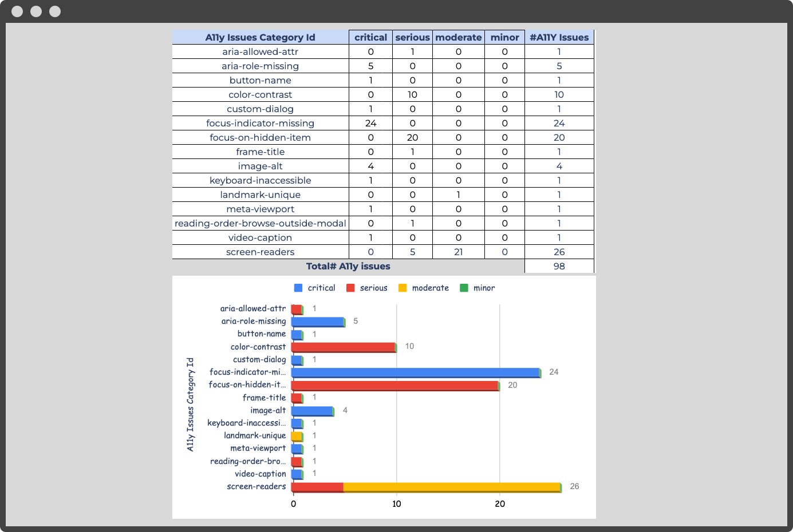This screenshot has width=793, height=532.
Task: Toggle the critical series via its legend entry
Action: click(322, 288)
